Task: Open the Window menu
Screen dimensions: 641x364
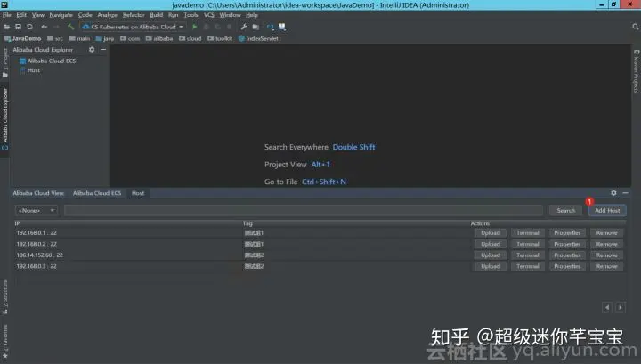Action: click(230, 15)
